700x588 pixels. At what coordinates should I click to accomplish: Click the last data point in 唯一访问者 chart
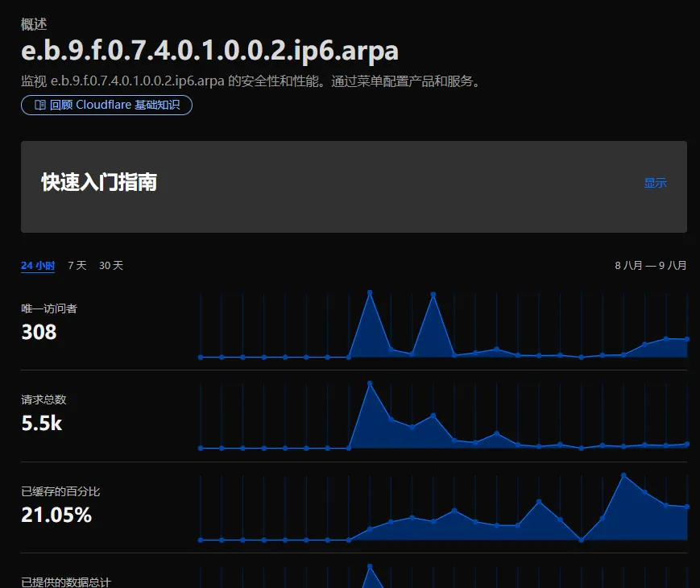[686, 339]
